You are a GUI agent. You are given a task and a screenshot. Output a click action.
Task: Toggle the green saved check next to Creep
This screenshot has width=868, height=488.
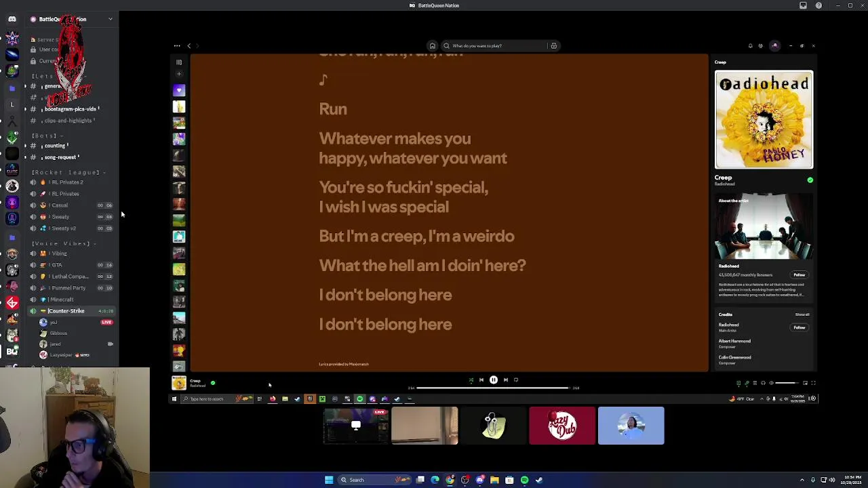[x=810, y=180]
